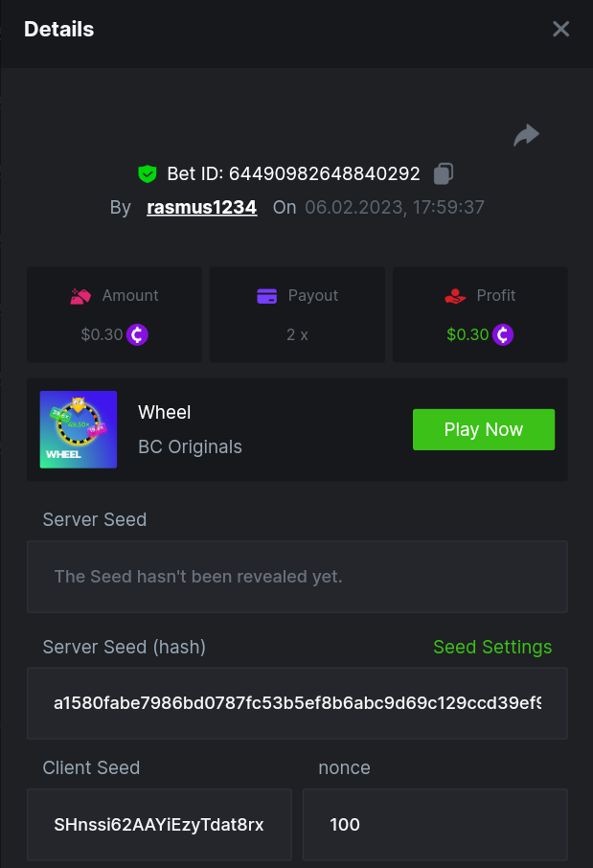Click the Wheel game title
Screen dimensions: 593x868
point(165,413)
